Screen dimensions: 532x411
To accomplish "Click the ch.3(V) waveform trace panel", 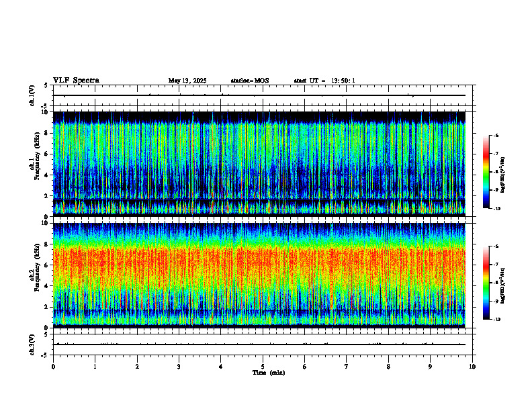I will click(263, 345).
